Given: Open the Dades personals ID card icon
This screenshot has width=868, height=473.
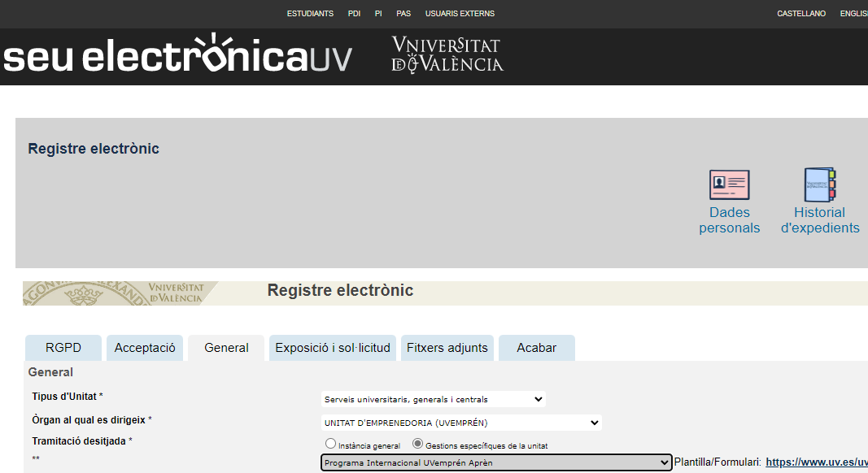Looking at the screenshot, I should pos(729,184).
